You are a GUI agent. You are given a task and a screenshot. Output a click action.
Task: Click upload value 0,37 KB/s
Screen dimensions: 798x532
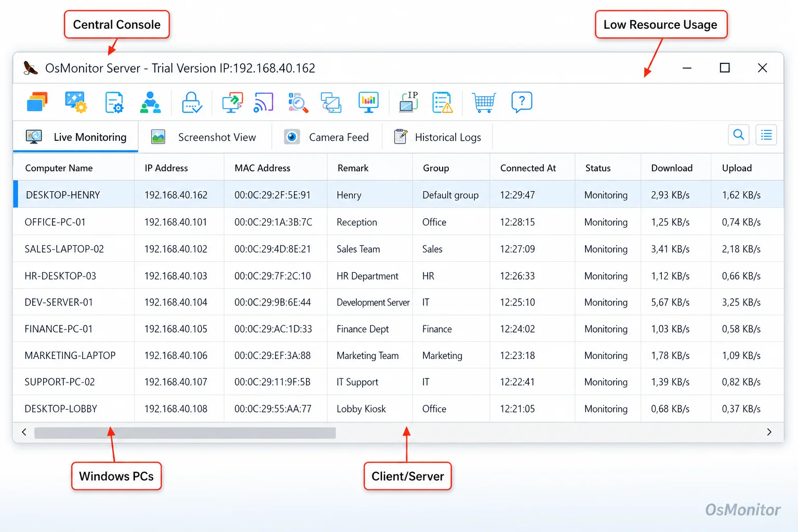click(x=741, y=409)
